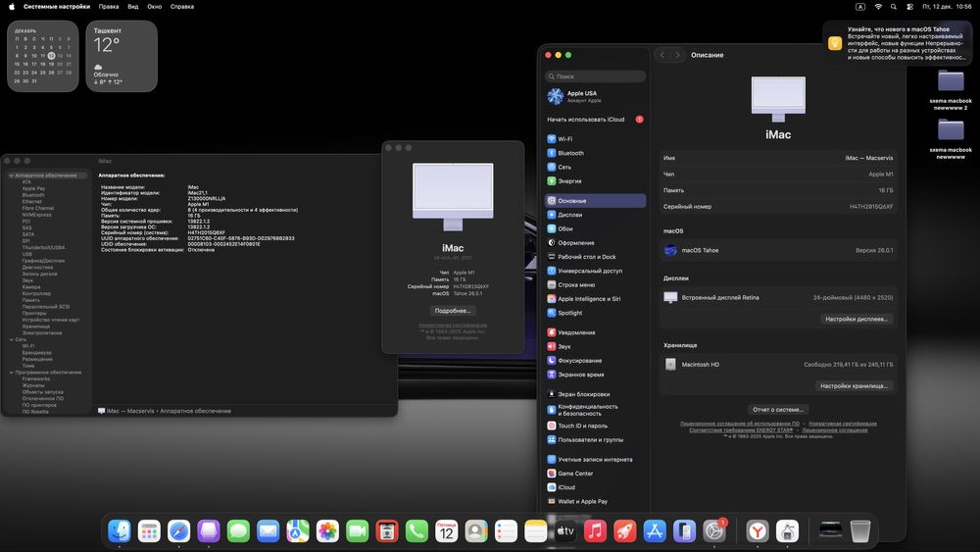Viewport: 980px width, 552px height.
Task: Open the Music app in the Dock
Action: tap(595, 530)
